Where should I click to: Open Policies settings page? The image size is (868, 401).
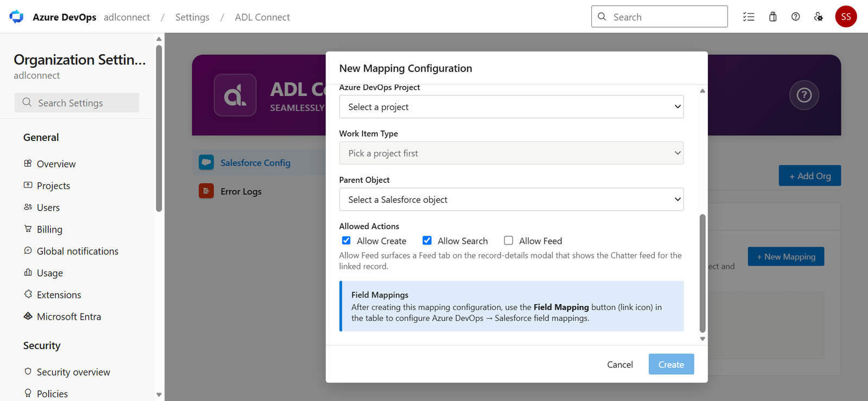click(x=52, y=393)
